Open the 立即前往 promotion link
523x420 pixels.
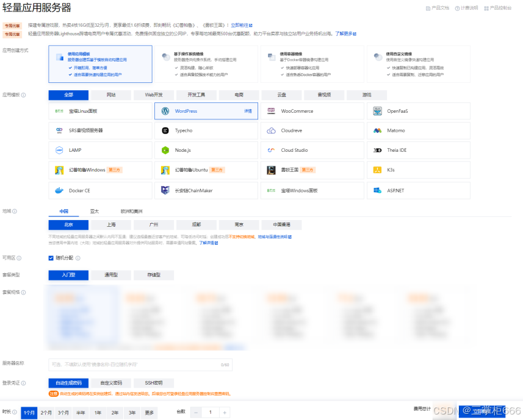242,26
